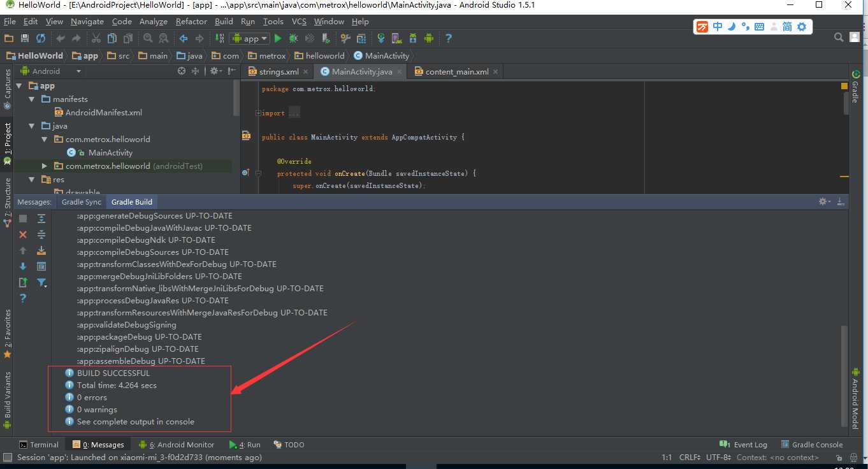Toggle the Favorites tool window button
Screen dimensions: 868x469
point(7,333)
